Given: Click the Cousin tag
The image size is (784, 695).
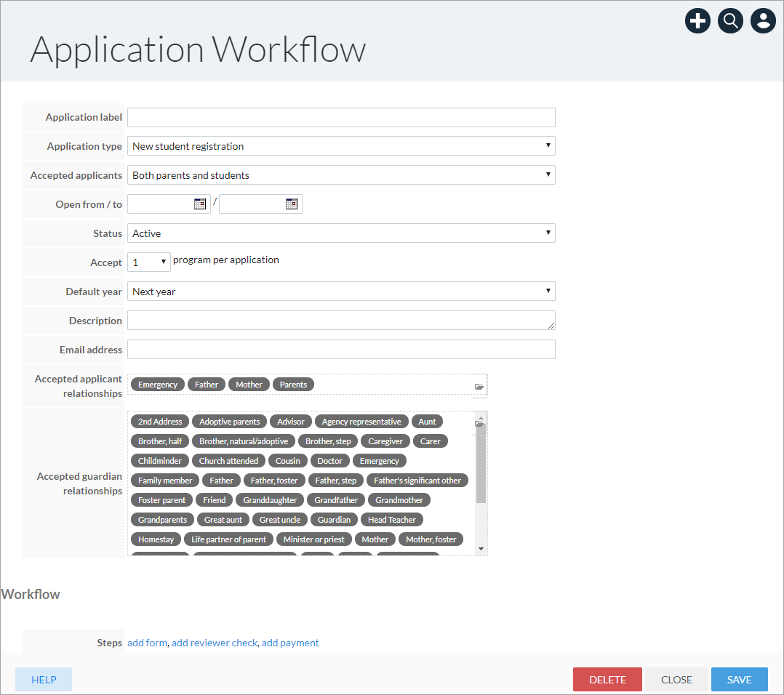Looking at the screenshot, I should tap(288, 460).
